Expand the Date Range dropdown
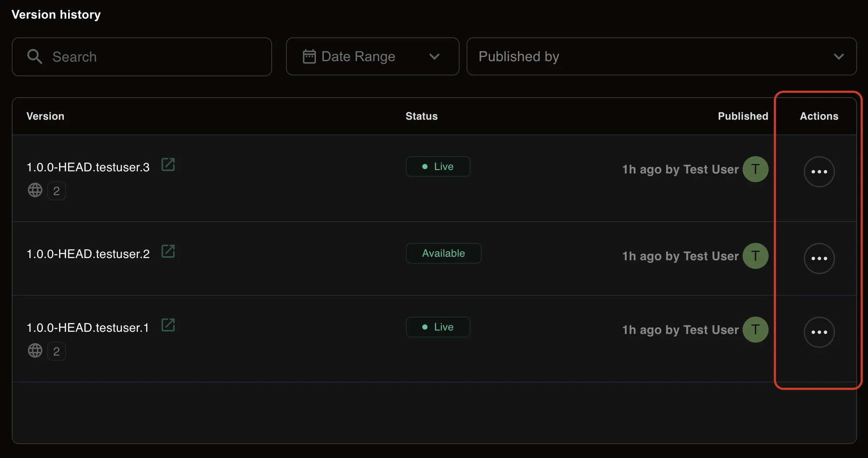868x458 pixels. tap(434, 56)
